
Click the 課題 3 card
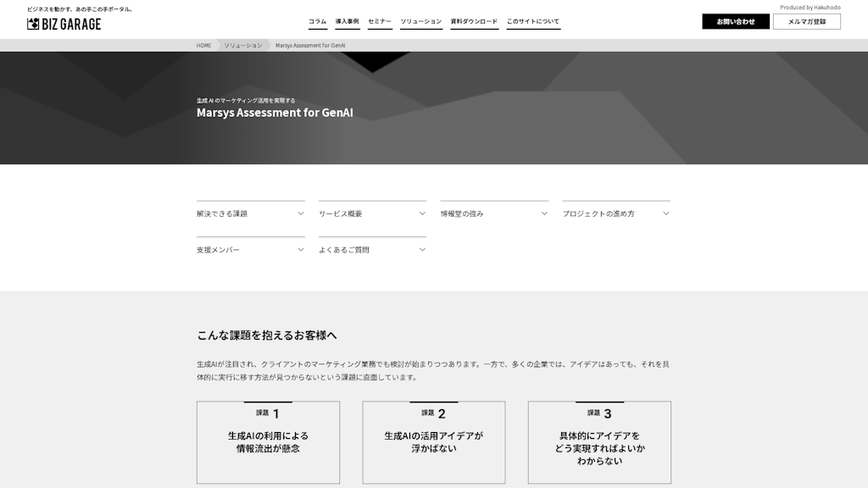(599, 442)
